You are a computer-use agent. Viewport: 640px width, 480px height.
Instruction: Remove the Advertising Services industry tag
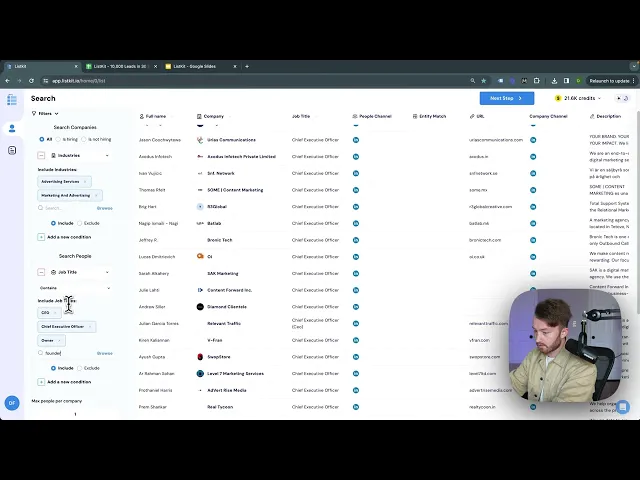click(85, 182)
